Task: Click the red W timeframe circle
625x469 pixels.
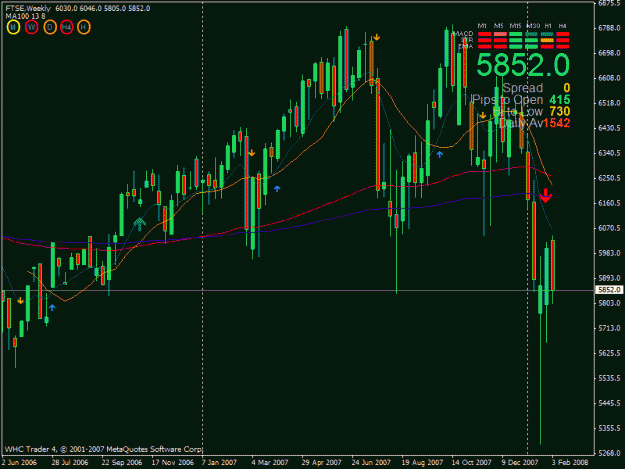Action: coord(31,27)
